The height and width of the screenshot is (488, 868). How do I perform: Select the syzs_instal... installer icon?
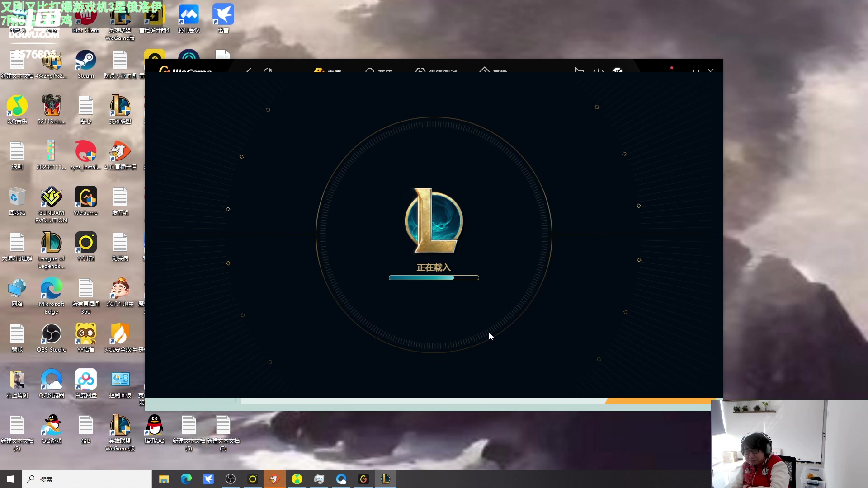pos(85,155)
